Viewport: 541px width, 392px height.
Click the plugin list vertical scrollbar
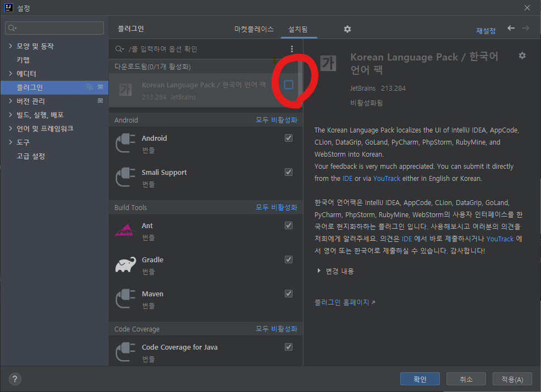(x=300, y=83)
